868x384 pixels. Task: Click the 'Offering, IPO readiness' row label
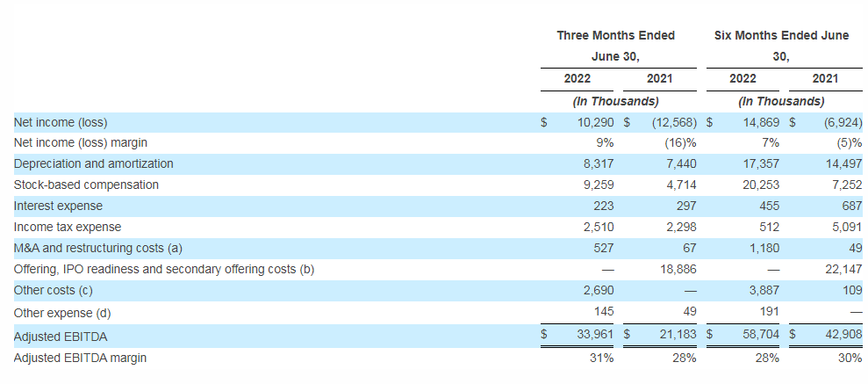[163, 270]
